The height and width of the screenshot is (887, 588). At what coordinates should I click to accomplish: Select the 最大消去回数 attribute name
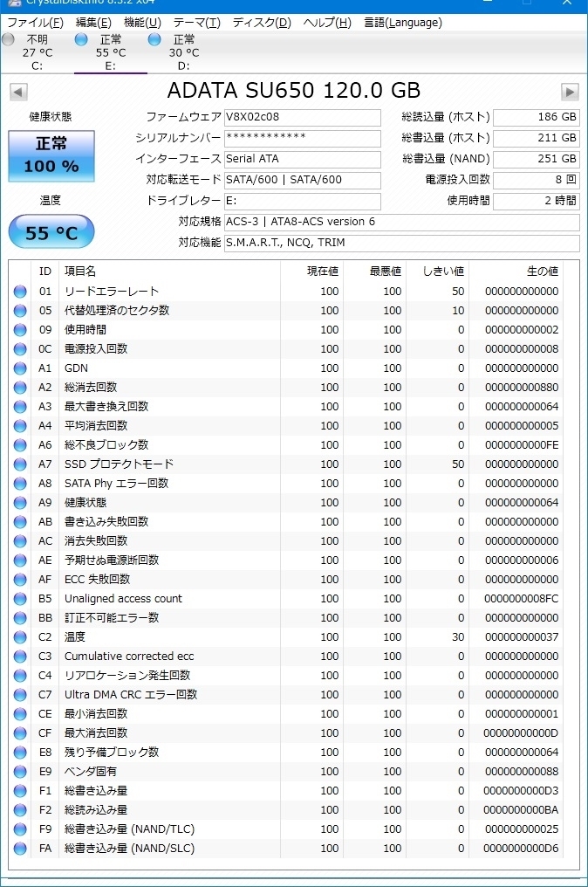(96, 733)
